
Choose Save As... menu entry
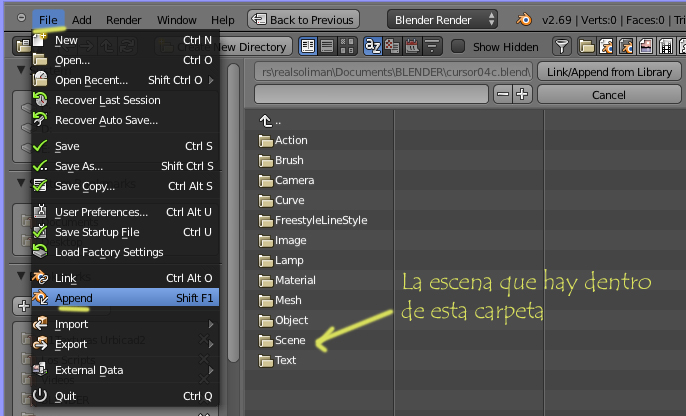click(125, 166)
